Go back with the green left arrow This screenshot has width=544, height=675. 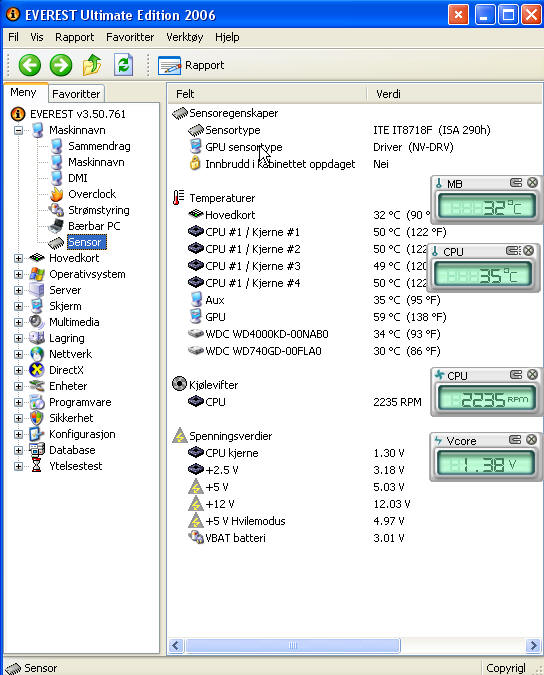(30, 65)
